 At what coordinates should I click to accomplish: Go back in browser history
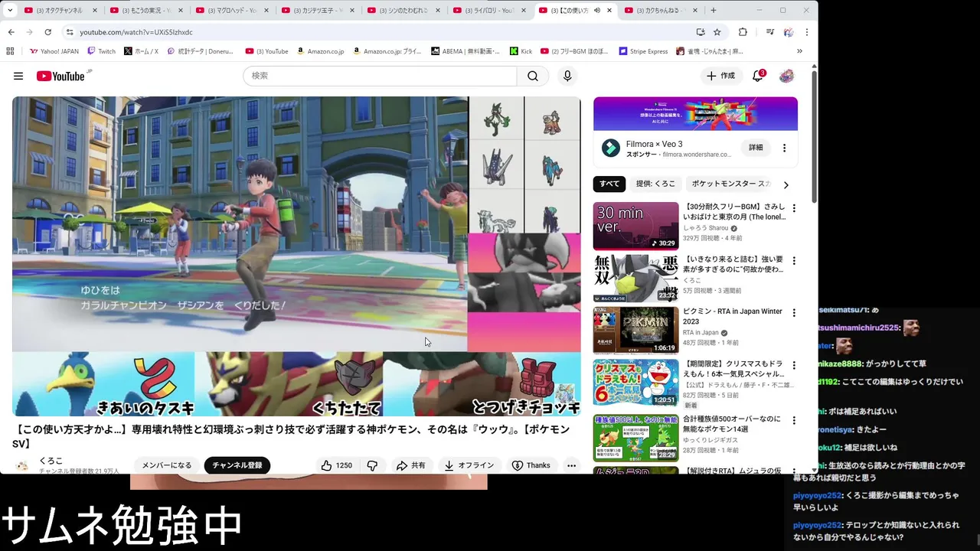pos(11,32)
